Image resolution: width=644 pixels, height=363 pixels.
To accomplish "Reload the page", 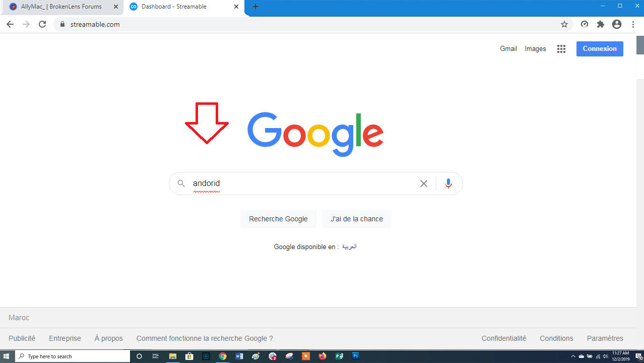I will [x=42, y=24].
